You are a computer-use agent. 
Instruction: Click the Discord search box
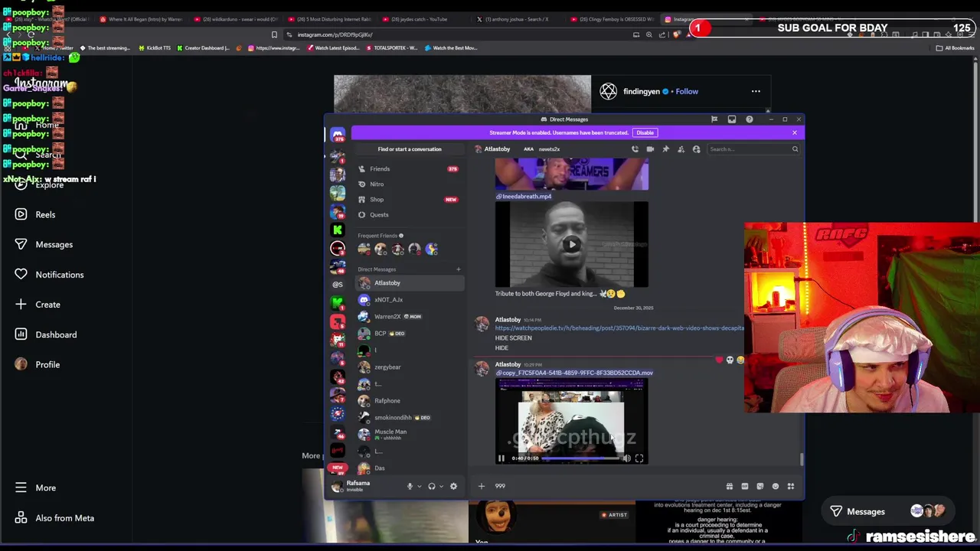tap(753, 149)
